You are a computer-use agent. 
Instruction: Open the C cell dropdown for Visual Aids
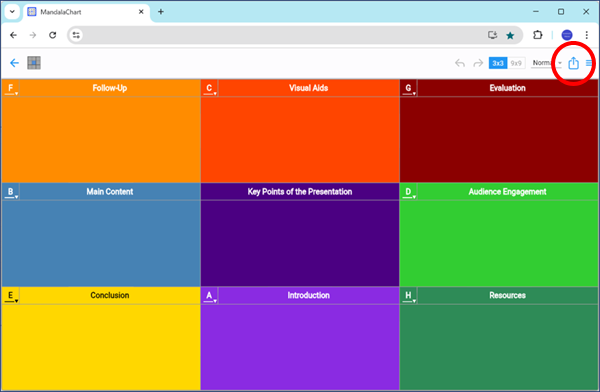click(x=210, y=88)
